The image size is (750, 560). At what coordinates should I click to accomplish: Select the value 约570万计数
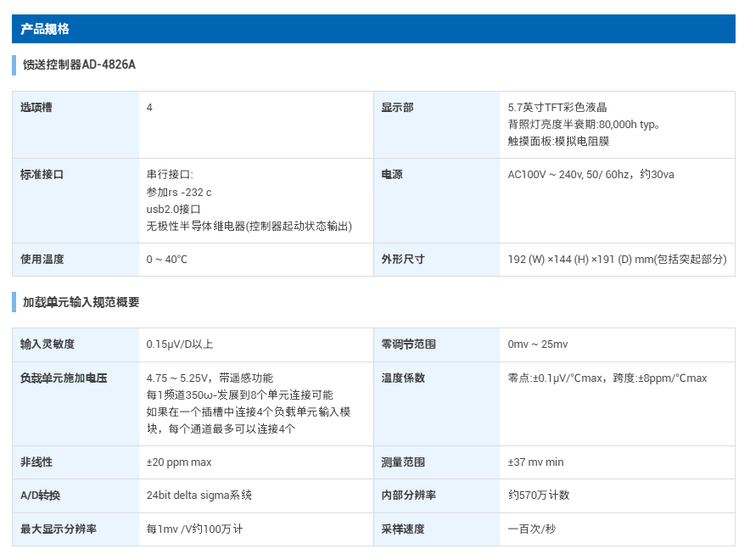click(x=539, y=496)
